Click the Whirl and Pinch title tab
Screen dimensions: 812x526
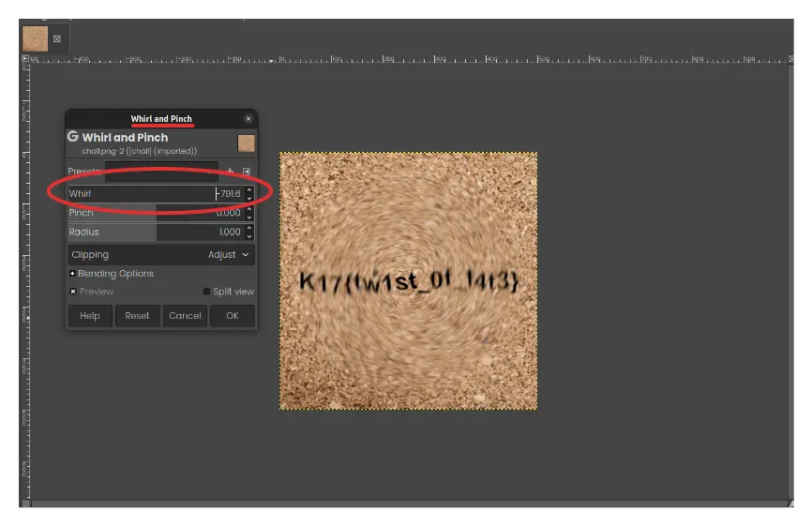(x=161, y=119)
